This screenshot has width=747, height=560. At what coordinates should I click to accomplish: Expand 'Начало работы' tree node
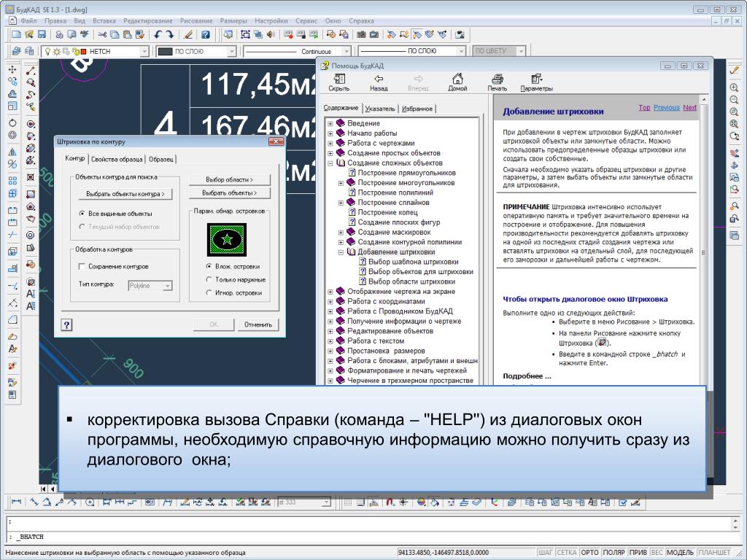point(330,133)
